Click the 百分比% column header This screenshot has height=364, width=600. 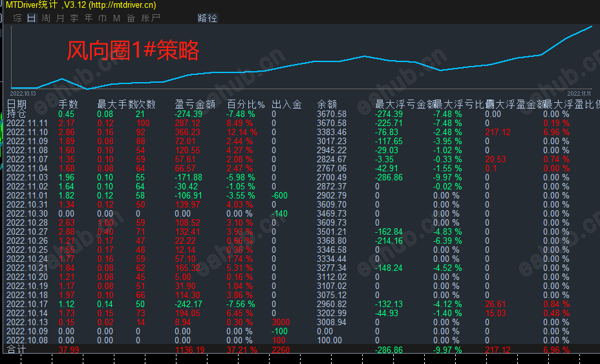(246, 104)
